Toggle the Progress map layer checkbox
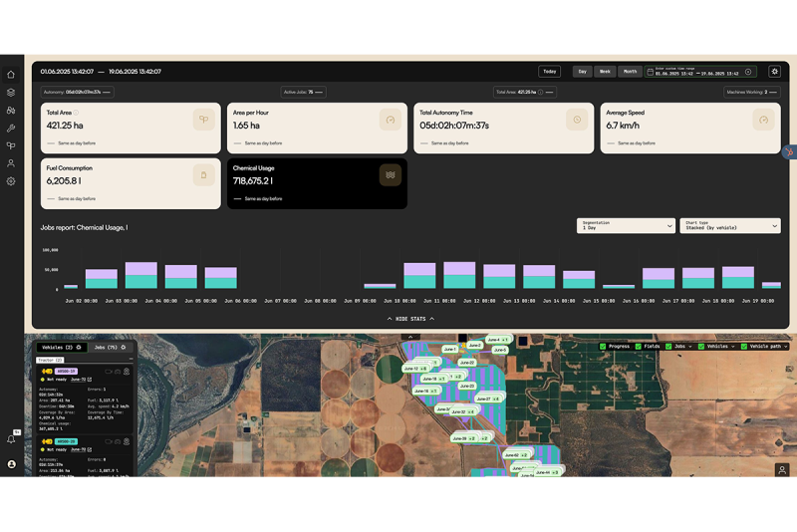 [x=603, y=347]
